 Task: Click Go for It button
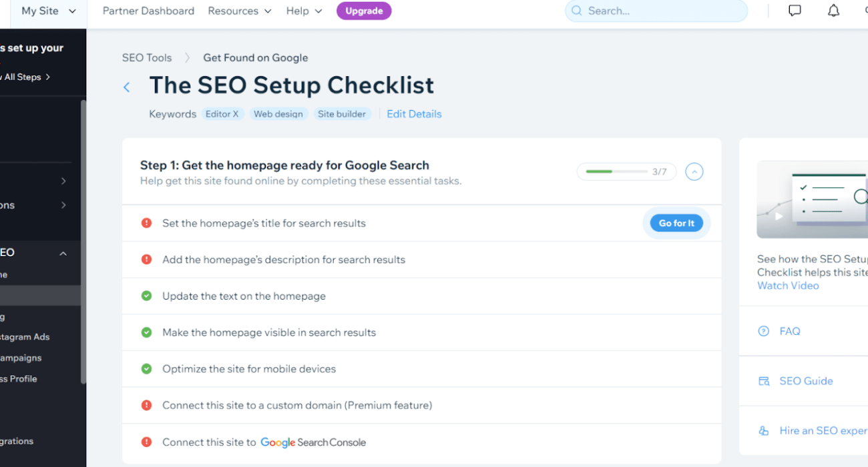tap(676, 223)
